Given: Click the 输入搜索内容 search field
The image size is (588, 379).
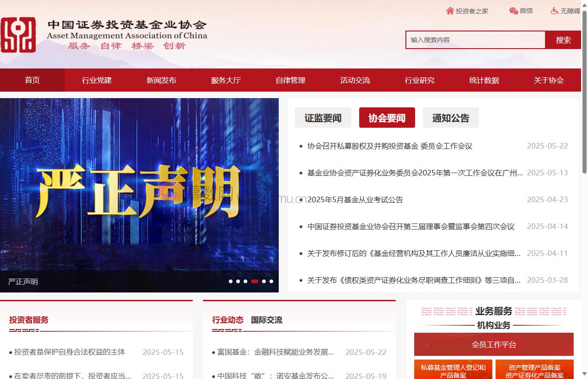Looking at the screenshot, I should click(475, 40).
